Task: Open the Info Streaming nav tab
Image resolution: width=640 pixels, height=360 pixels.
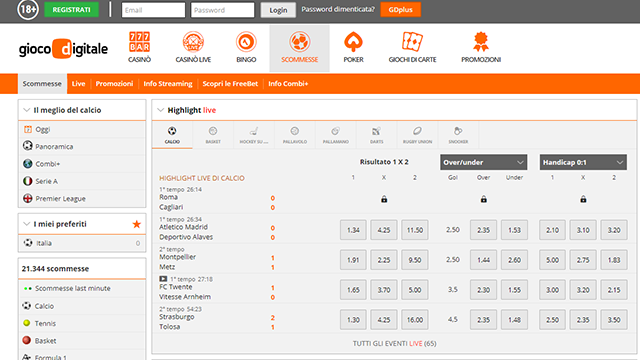Action: click(x=168, y=84)
